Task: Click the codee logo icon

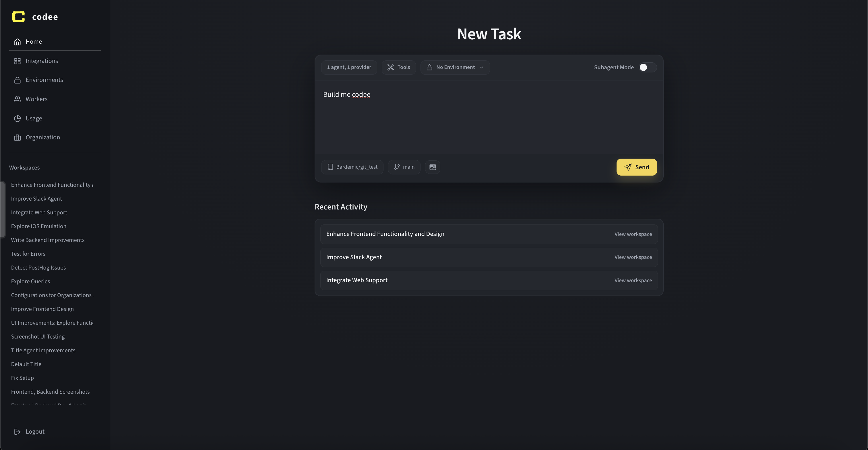Action: coord(19,17)
